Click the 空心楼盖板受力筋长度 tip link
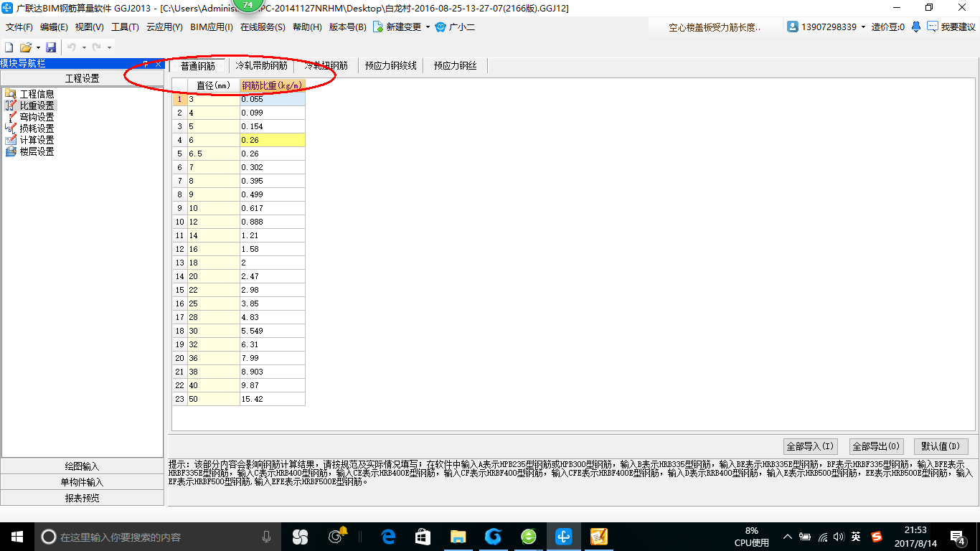The width and height of the screenshot is (980, 551). pos(715,27)
